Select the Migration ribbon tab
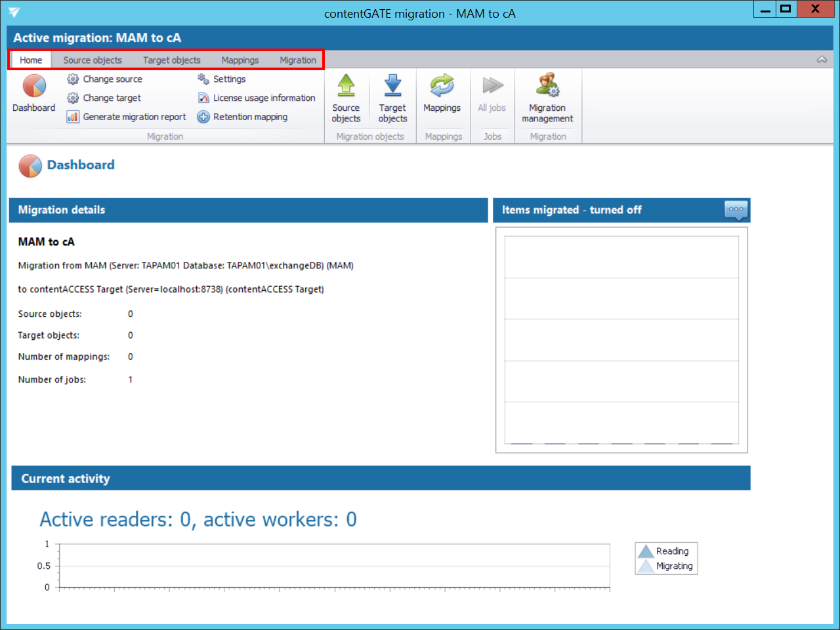 coord(298,60)
